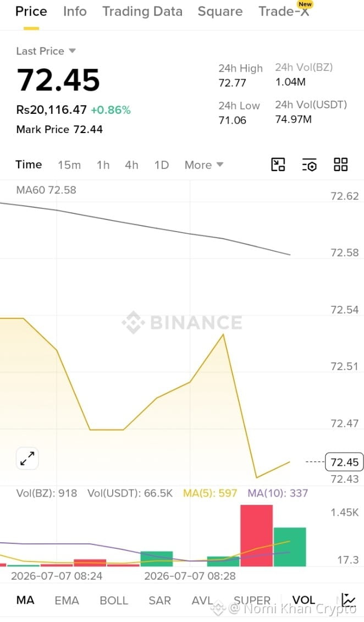This screenshot has height=622, width=364.
Task: Select the 15m timeframe
Action: pyautogui.click(x=69, y=165)
